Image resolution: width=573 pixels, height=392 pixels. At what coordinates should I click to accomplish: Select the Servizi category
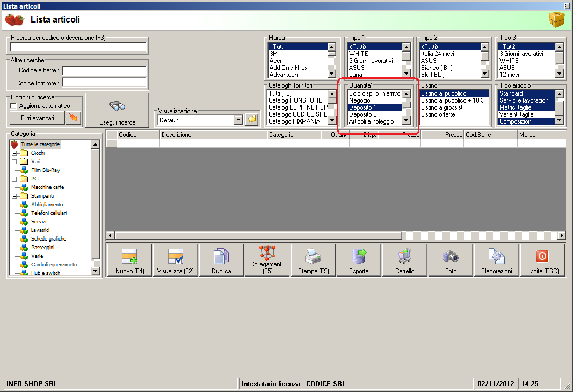tap(38, 221)
